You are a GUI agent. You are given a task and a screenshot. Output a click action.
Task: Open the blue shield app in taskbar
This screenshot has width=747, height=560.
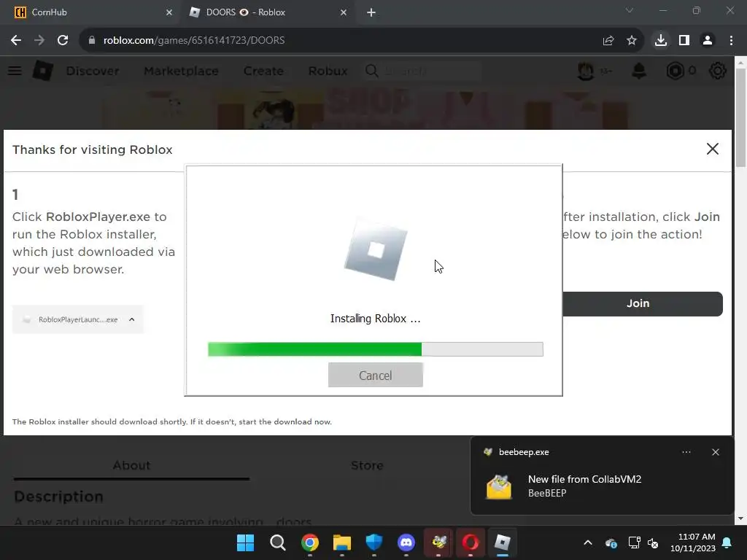(x=374, y=542)
